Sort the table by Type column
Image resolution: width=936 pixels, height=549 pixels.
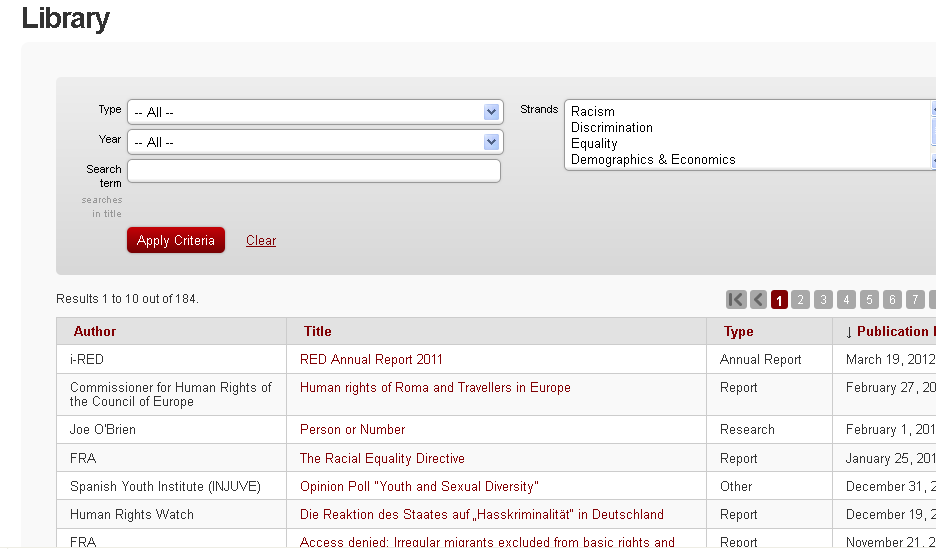(739, 331)
